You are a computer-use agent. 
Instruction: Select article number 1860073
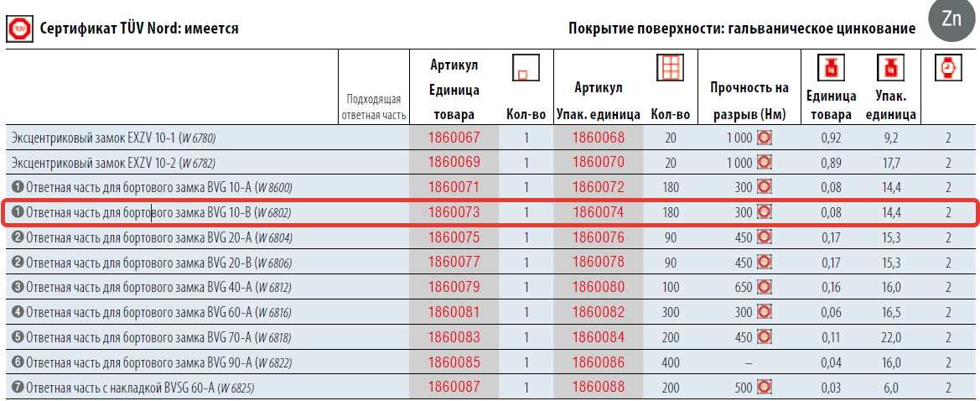454,212
